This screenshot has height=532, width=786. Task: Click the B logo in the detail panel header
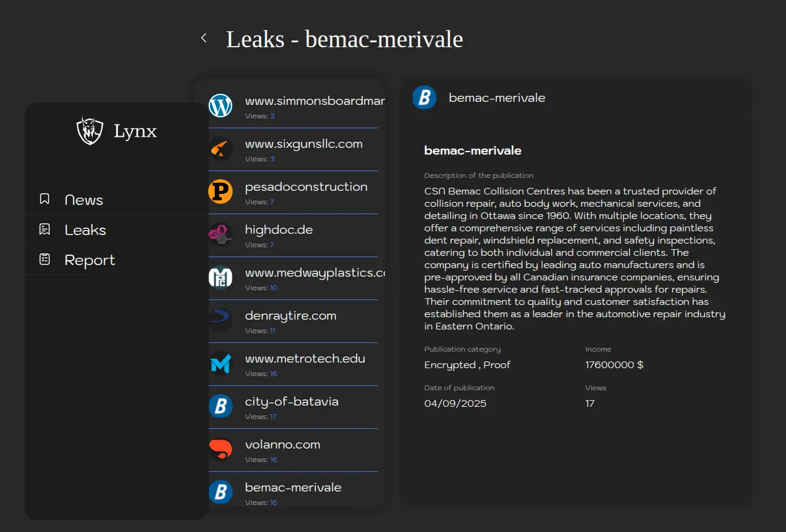(424, 98)
